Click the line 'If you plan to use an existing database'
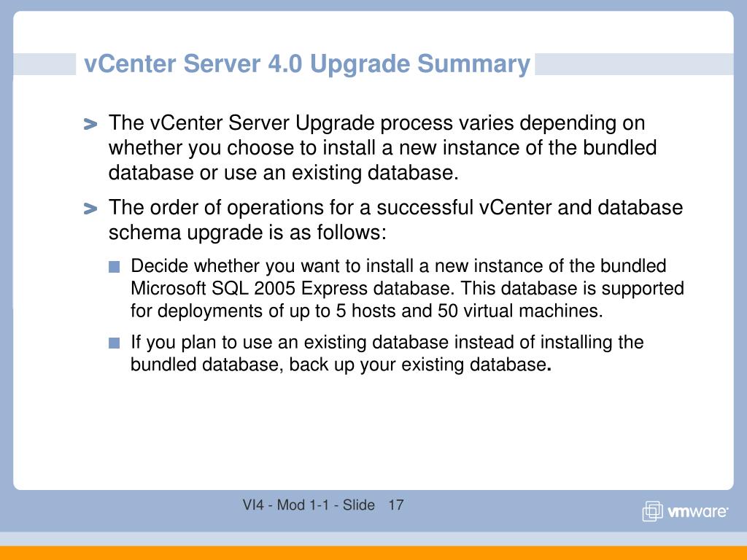The height and width of the screenshot is (560, 747). click(x=387, y=343)
